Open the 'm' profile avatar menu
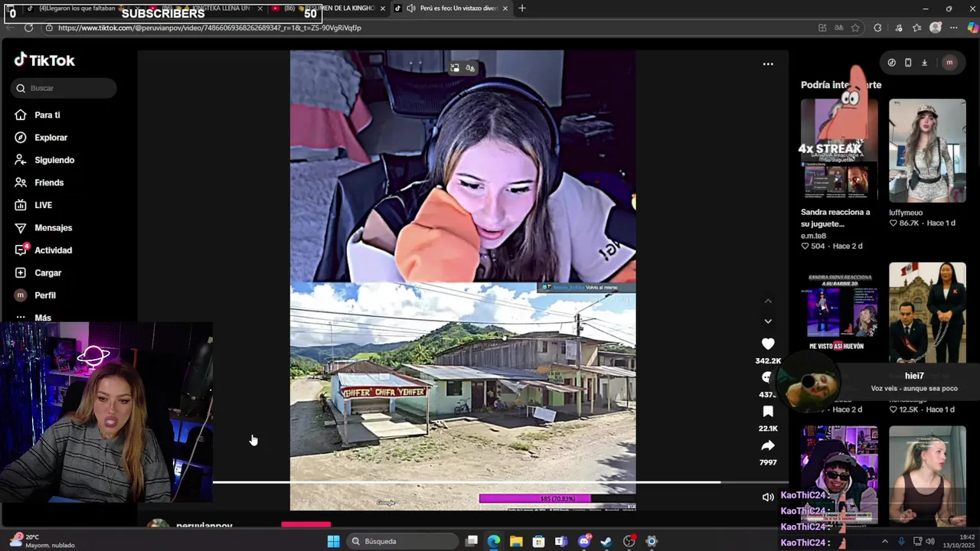 pyautogui.click(x=949, y=63)
